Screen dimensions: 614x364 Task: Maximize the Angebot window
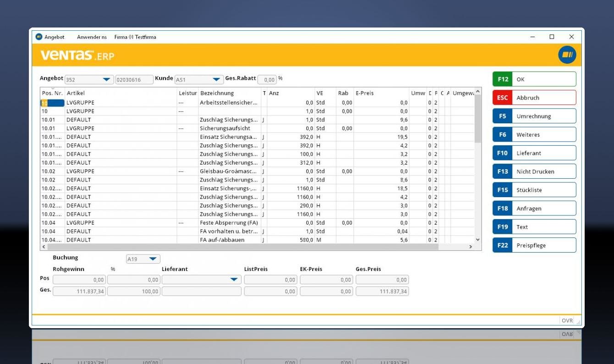[552, 37]
